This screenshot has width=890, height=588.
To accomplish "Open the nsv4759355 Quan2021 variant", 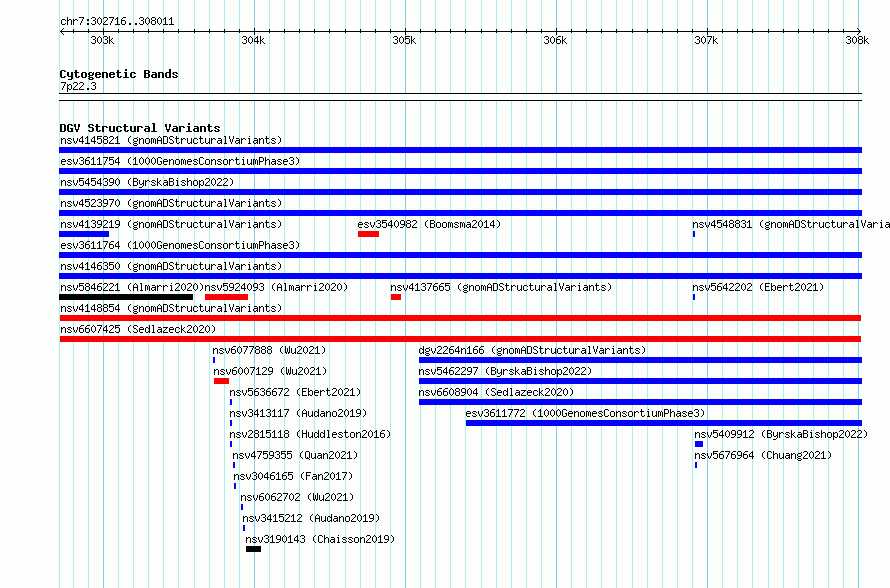I will coord(295,455).
